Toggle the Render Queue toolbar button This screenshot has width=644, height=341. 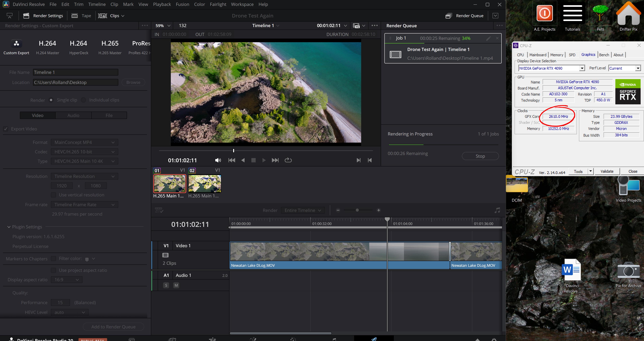click(x=465, y=16)
